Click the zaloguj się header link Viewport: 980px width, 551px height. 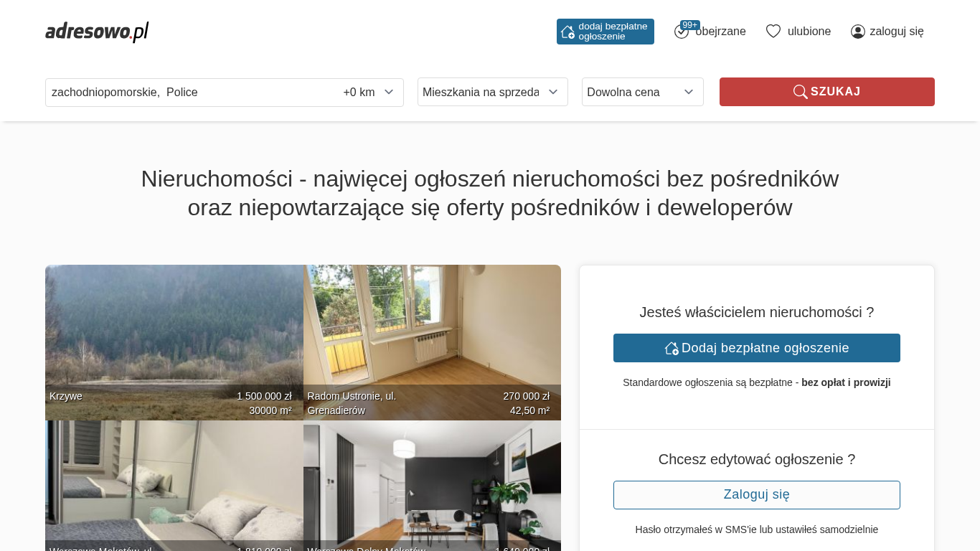[897, 32]
